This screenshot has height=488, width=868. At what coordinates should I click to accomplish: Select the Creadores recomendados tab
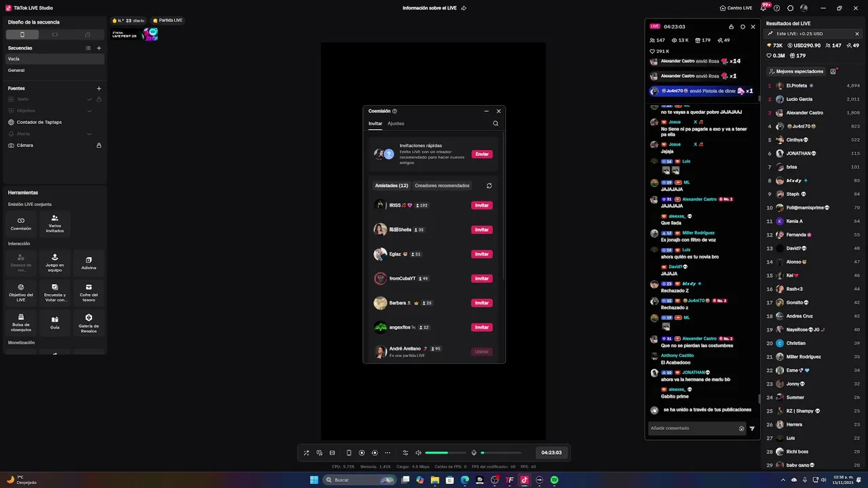coord(442,186)
